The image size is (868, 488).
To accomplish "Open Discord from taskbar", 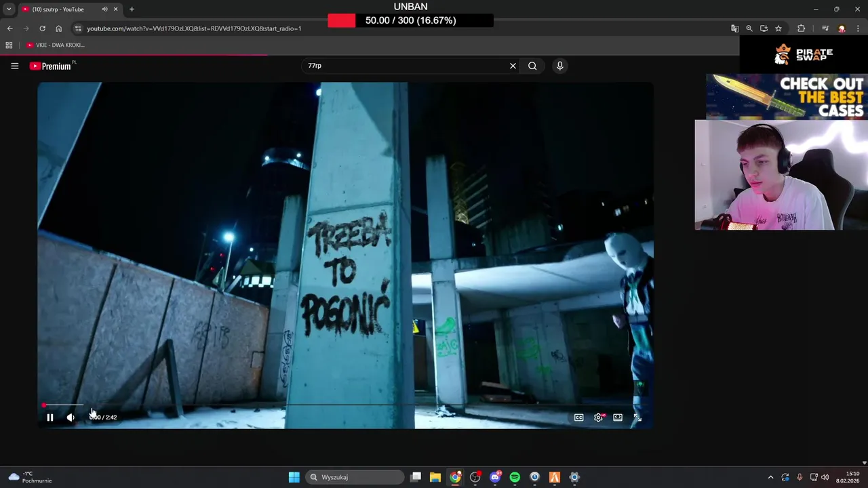I will [x=495, y=477].
